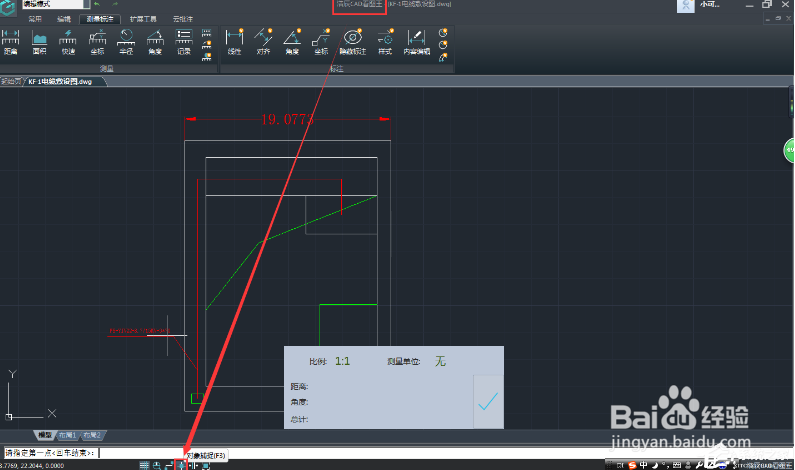Click the 19.0773 dimension text in drawing
The width and height of the screenshot is (795, 470).
coord(287,119)
